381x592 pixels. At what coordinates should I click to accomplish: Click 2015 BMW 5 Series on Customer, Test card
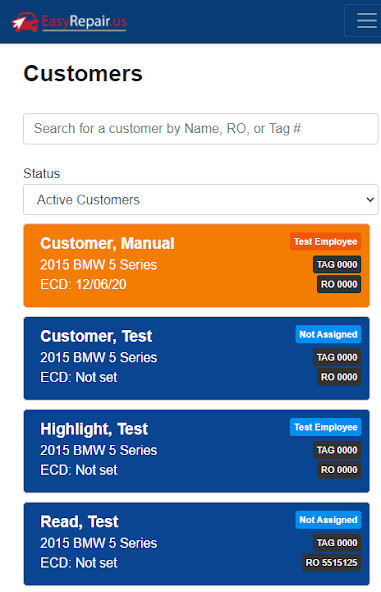click(x=99, y=358)
